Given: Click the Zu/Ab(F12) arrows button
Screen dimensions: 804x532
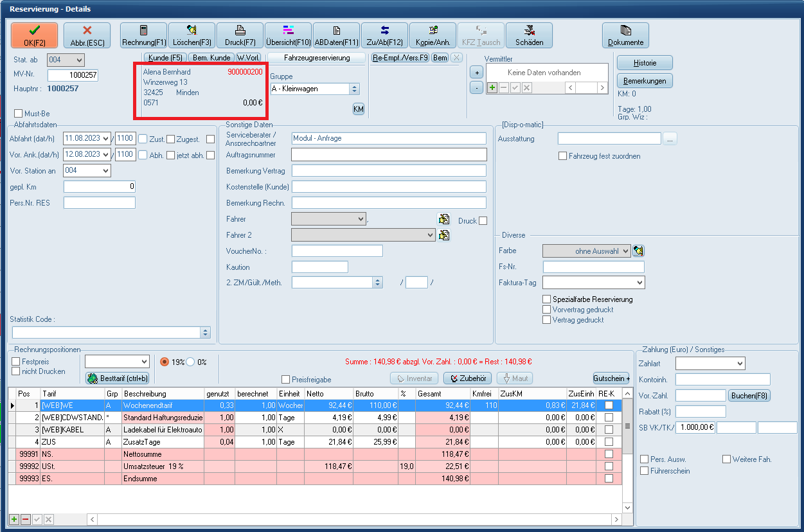Looking at the screenshot, I should click(x=384, y=35).
